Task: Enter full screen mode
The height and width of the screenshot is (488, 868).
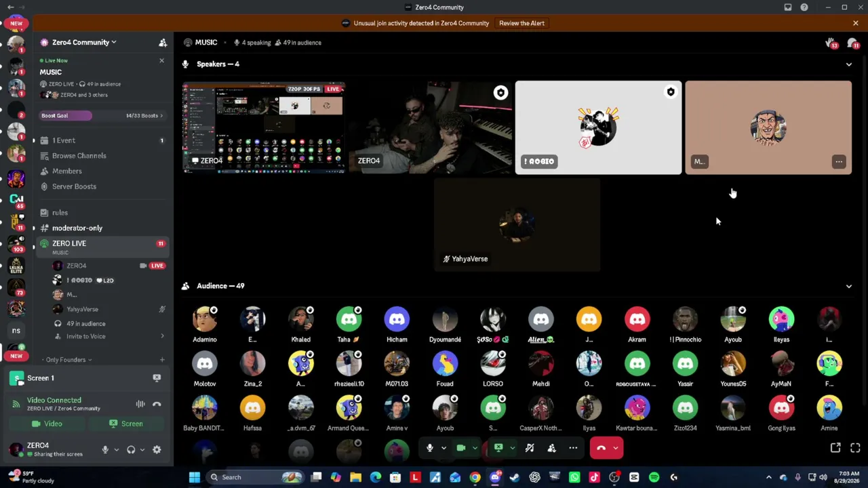Action: 855,448
